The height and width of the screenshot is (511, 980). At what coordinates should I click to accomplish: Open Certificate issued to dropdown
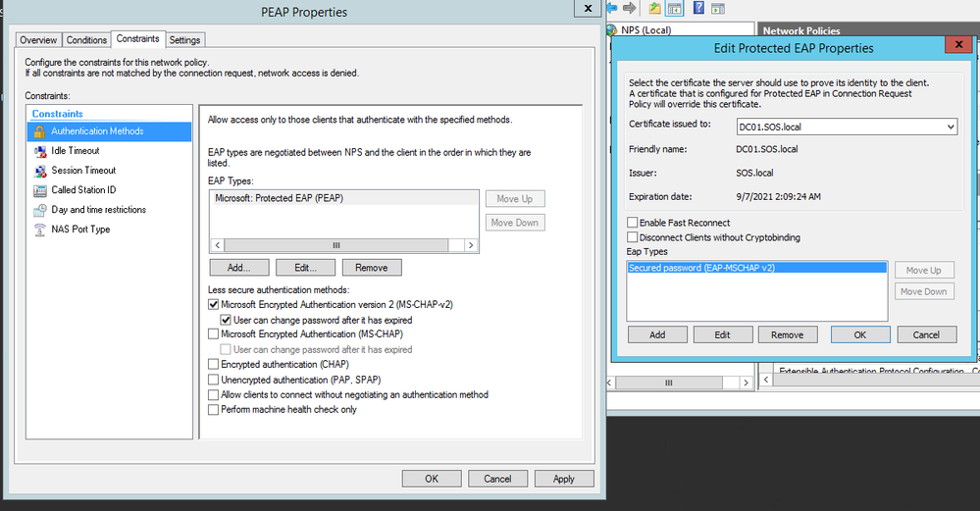coord(950,127)
